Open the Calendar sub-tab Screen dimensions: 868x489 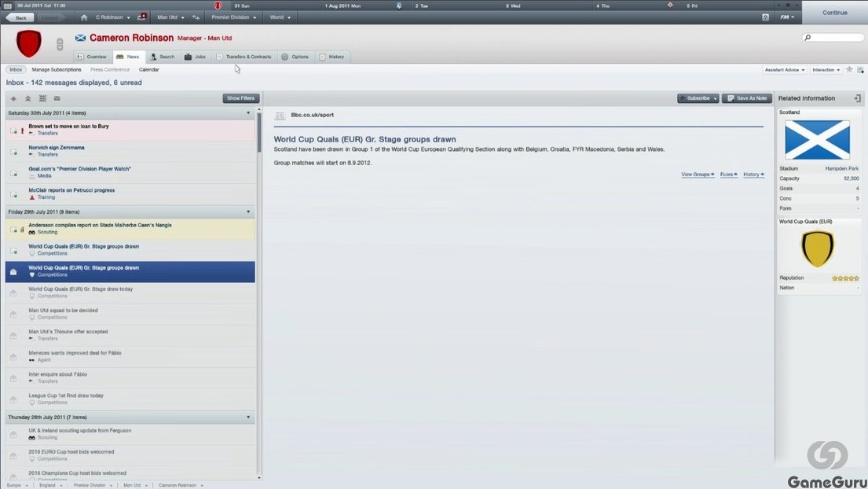[149, 70]
